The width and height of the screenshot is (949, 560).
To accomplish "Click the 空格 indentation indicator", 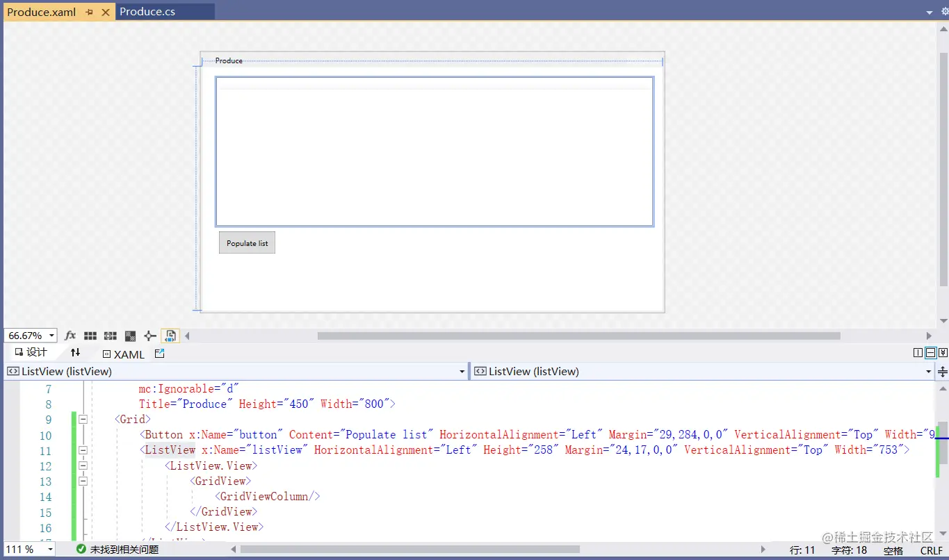I will point(893,550).
